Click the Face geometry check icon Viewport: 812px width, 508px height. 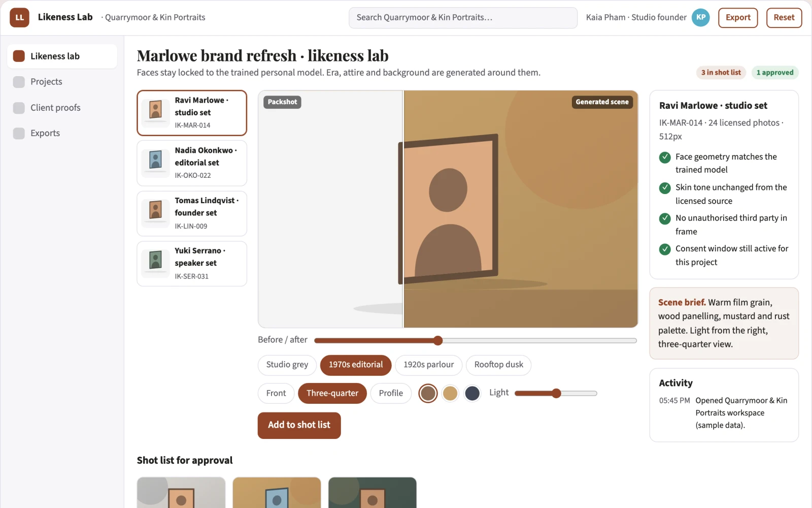click(665, 157)
